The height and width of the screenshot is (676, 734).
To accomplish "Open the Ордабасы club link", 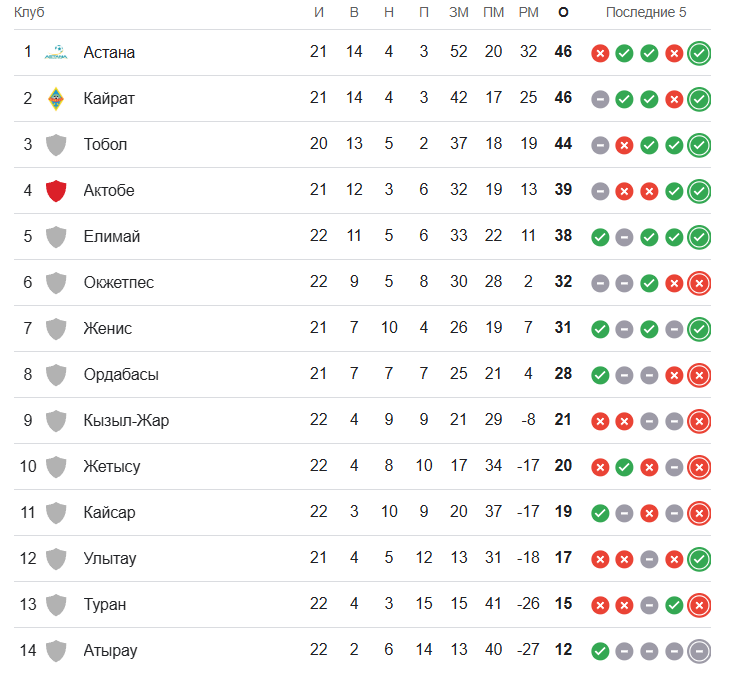I will click(x=121, y=375).
